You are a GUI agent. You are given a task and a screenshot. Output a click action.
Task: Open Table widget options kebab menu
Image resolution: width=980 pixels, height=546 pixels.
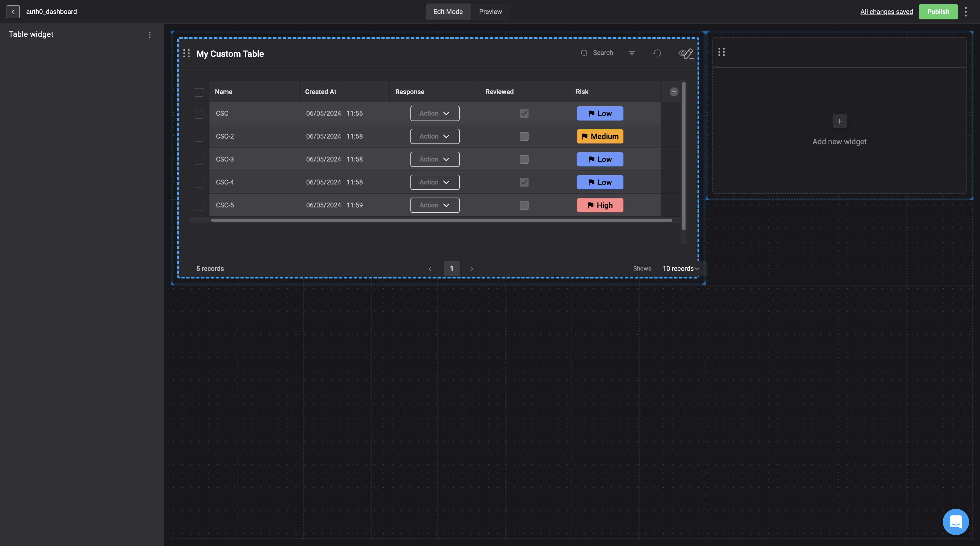(150, 35)
